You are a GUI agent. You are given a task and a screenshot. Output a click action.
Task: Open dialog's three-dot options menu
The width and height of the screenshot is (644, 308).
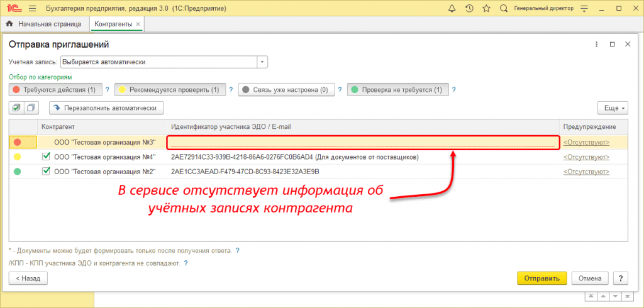coord(596,45)
